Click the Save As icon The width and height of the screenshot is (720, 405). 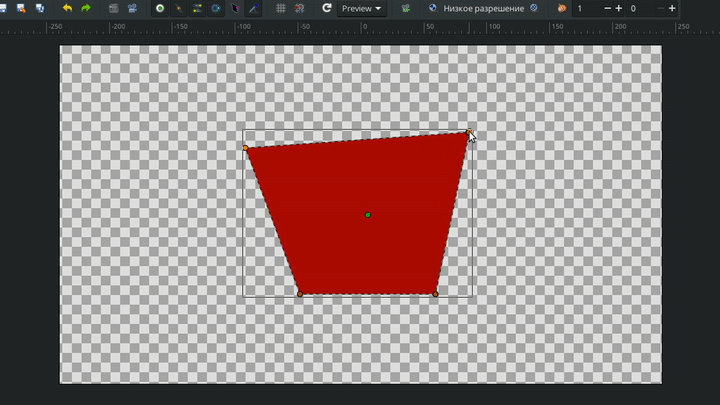click(x=21, y=8)
